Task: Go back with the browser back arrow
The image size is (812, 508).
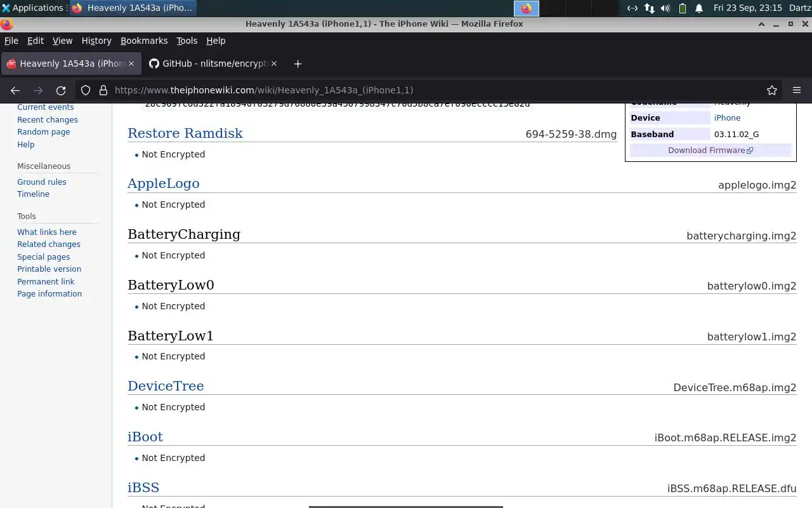Action: coord(15,90)
